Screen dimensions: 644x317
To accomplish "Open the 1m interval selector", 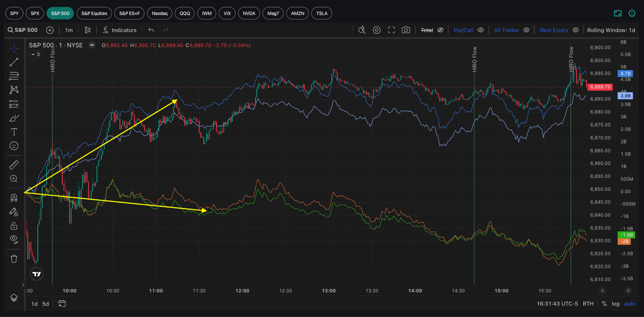I will [x=69, y=30].
